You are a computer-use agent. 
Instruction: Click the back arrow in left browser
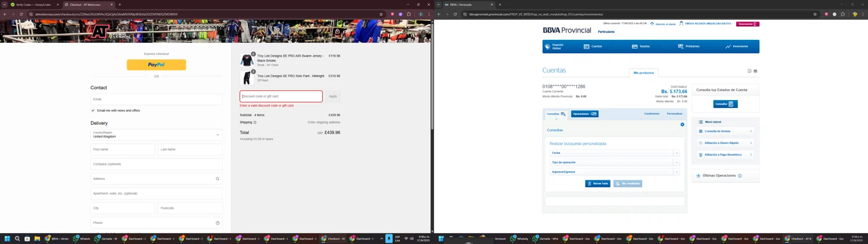pos(5,14)
